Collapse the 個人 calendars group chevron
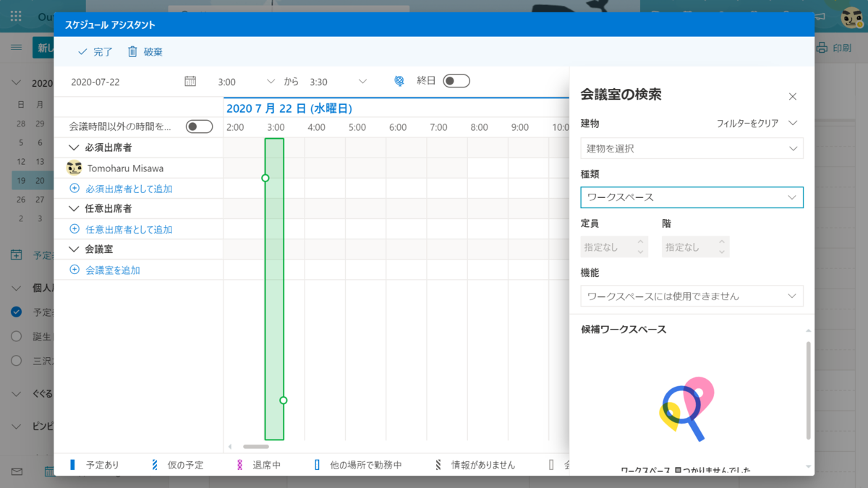Image resolution: width=868 pixels, height=488 pixels. coord(17,287)
